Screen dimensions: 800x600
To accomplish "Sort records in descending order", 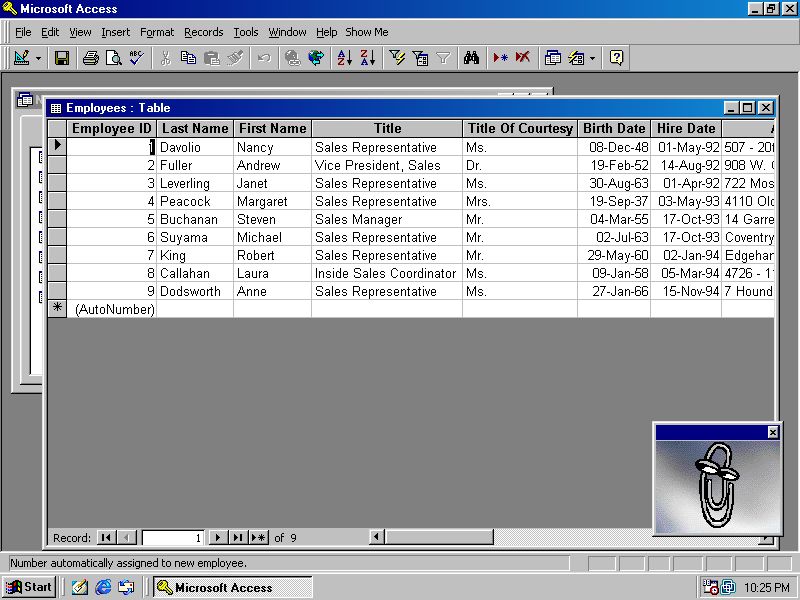I will pyautogui.click(x=368, y=57).
